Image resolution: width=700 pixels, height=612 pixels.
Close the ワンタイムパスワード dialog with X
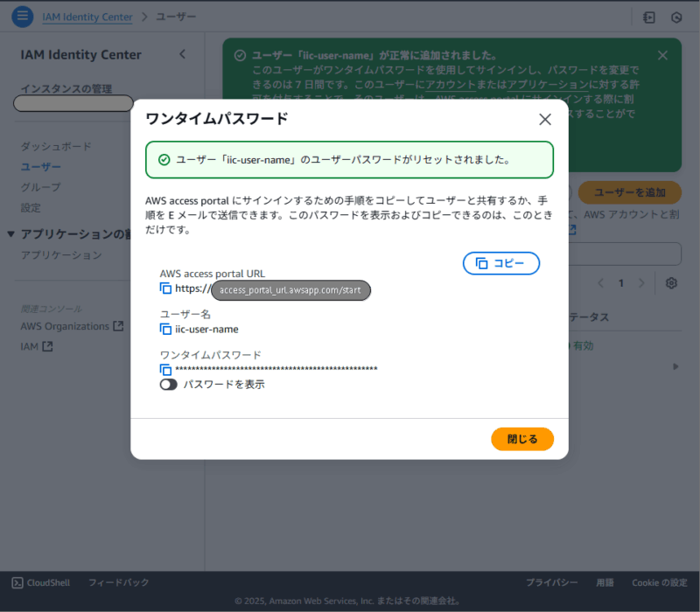(x=544, y=119)
